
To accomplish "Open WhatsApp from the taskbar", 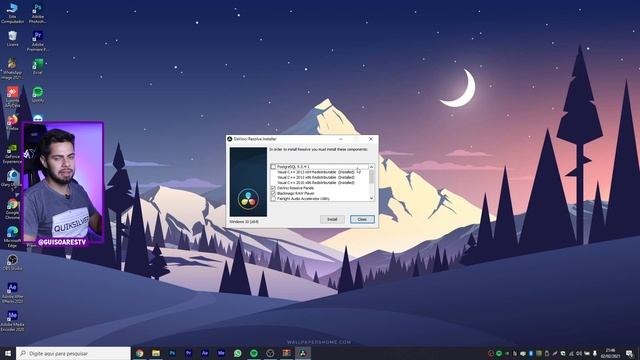I will click(x=238, y=353).
